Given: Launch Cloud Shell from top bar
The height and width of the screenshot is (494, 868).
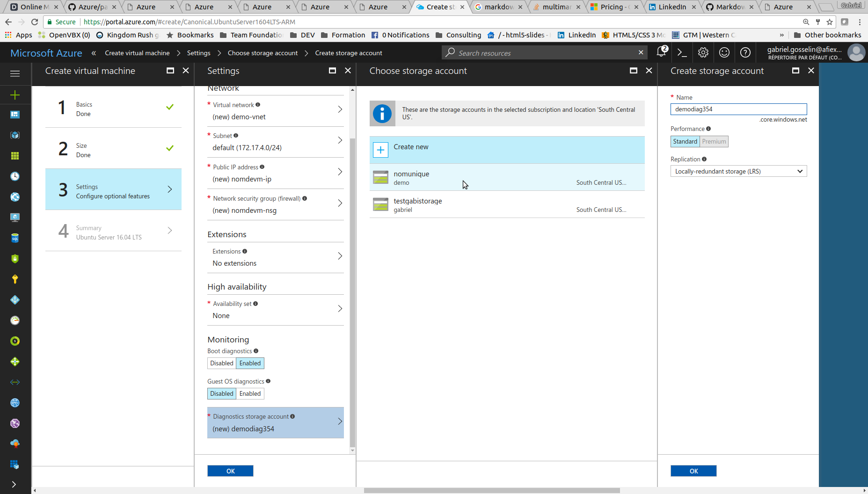Looking at the screenshot, I should coord(682,53).
